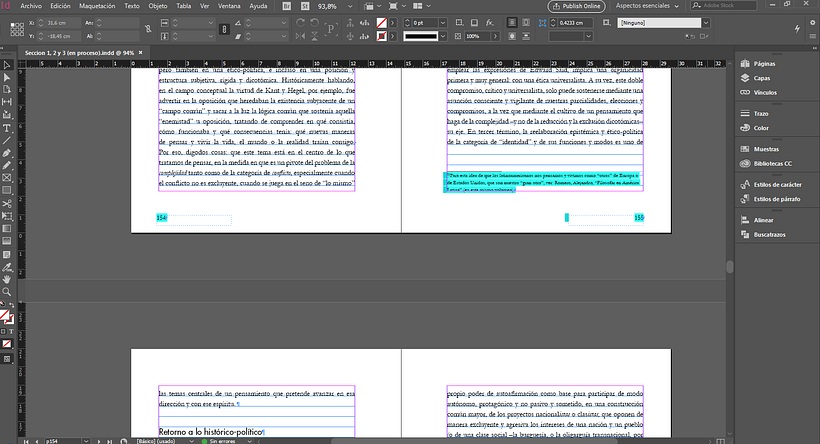
Task: Expand the [Ninguno] object style dropdown
Action: [706, 23]
